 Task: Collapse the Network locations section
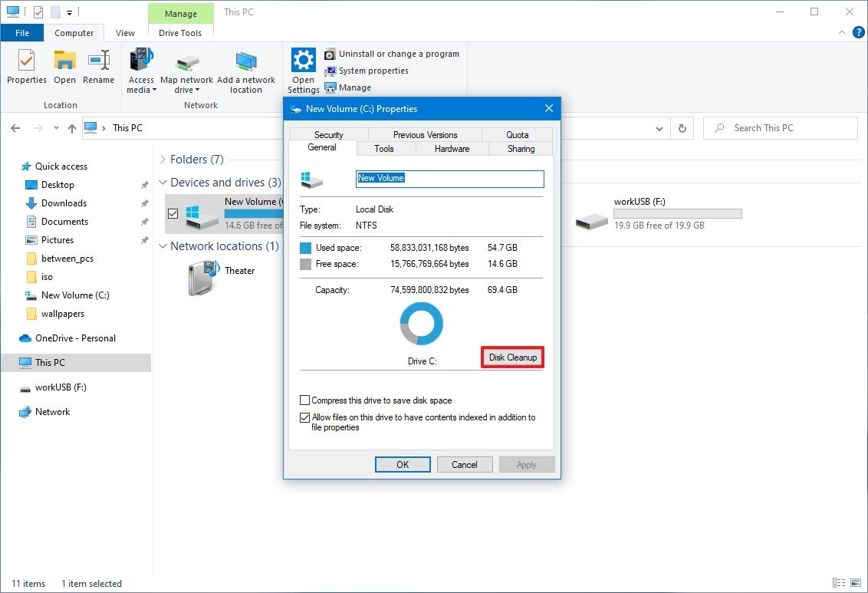click(x=162, y=245)
